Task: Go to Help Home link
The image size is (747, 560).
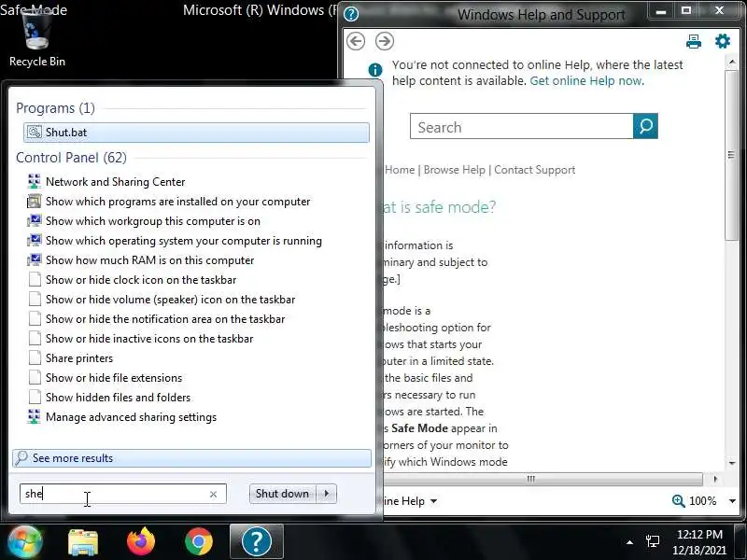Action: tap(400, 170)
